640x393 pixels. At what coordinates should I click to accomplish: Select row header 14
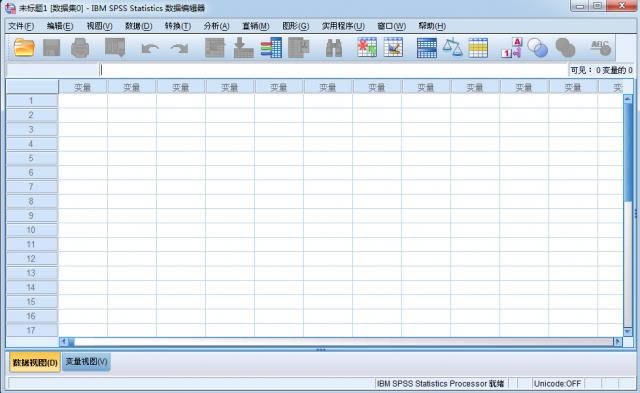click(32, 288)
